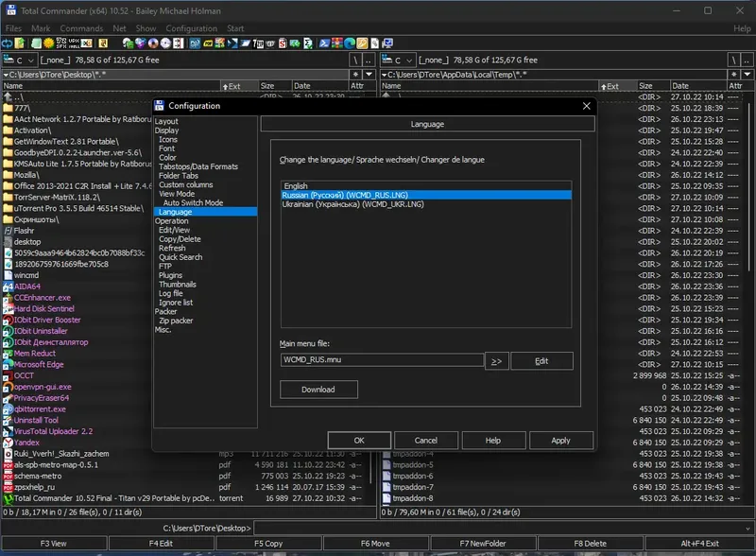Click the Hard Disk Sentinel shortcut icon
This screenshot has height=556, width=756.
[x=9, y=309]
